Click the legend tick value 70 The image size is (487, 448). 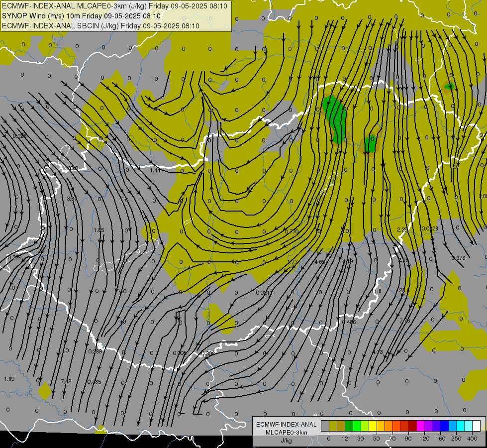click(392, 439)
